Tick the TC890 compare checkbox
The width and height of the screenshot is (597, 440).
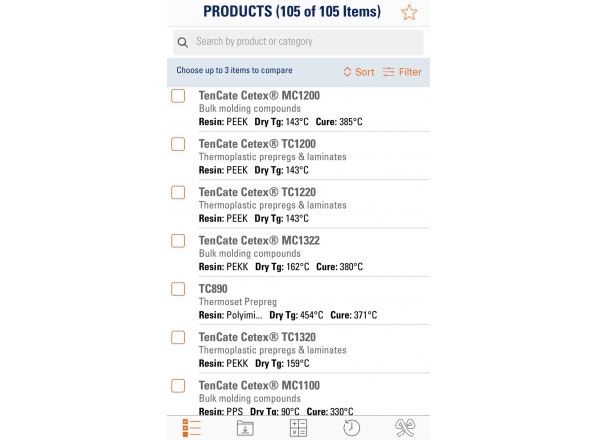click(178, 289)
